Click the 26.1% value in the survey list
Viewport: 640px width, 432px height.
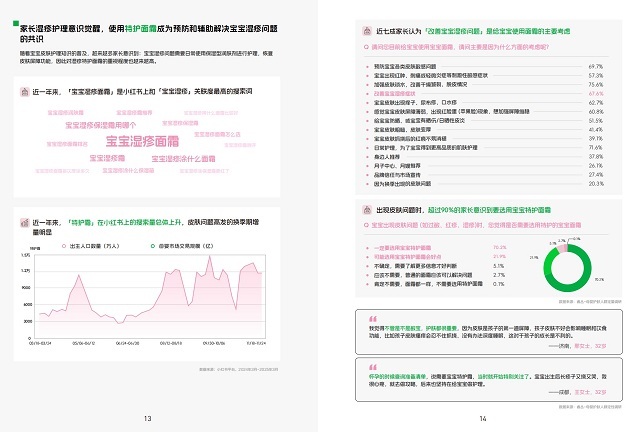tap(596, 165)
